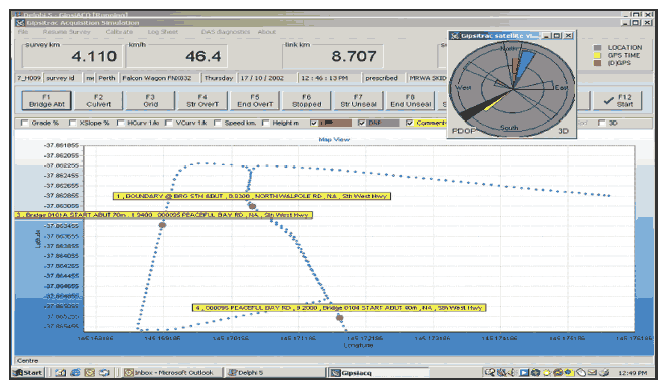Open the Resume Survey menu

pos(66,32)
